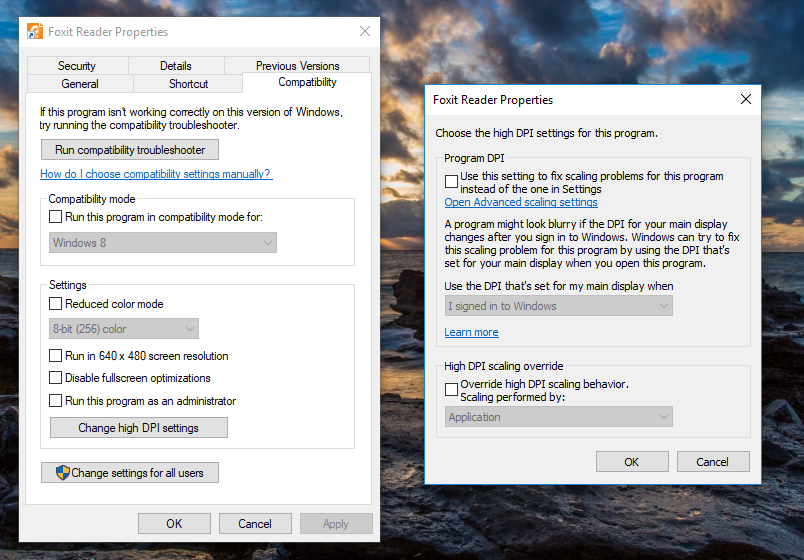Open Advanced scaling settings link
Screen dimensions: 804x560
tap(521, 202)
